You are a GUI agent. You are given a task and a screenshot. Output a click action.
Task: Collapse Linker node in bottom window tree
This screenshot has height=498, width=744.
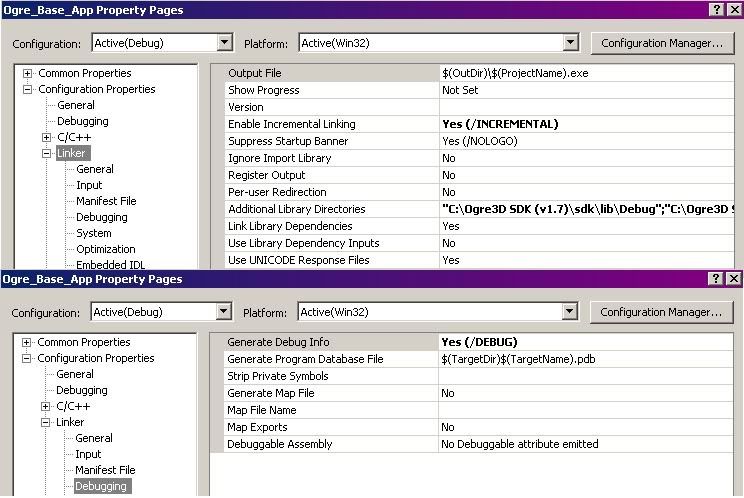(46, 422)
